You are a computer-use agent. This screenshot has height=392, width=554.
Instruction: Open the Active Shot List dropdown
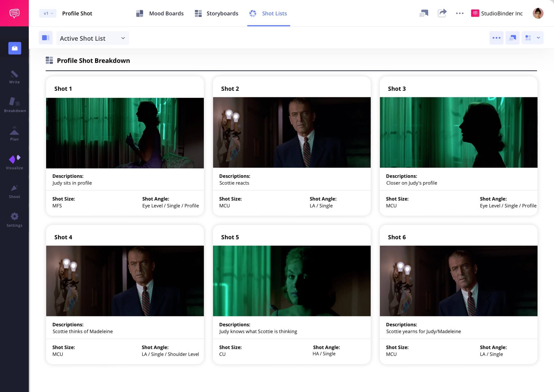point(93,38)
